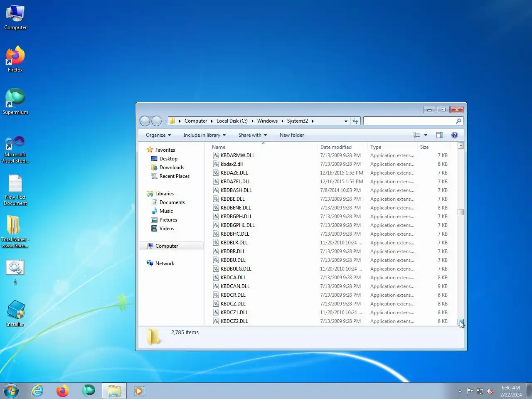Click the Explorer Forward button
Screen dimensions: 532x399
[x=156, y=121]
